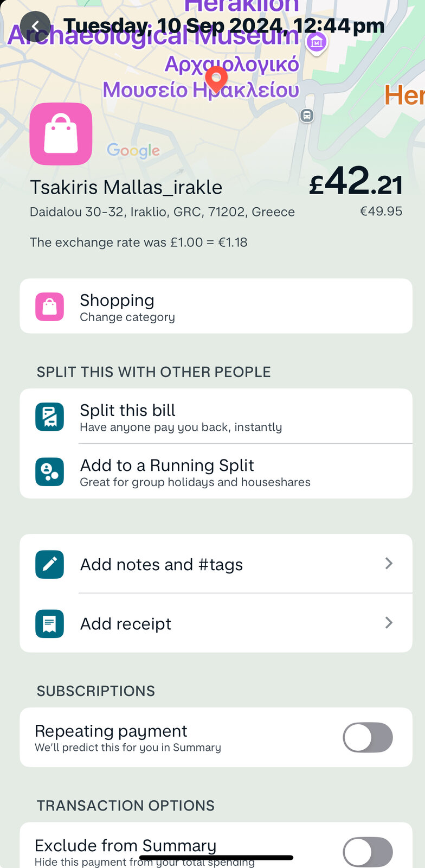425x868 pixels.
Task: Tap the £42.21 transaction amount
Action: [x=356, y=182]
